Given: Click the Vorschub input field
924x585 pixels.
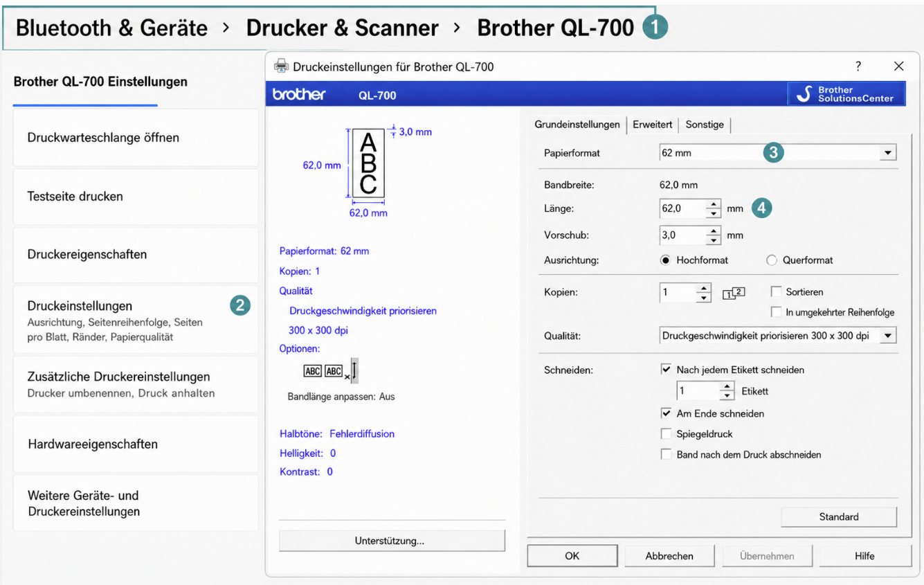Looking at the screenshot, I should click(682, 235).
